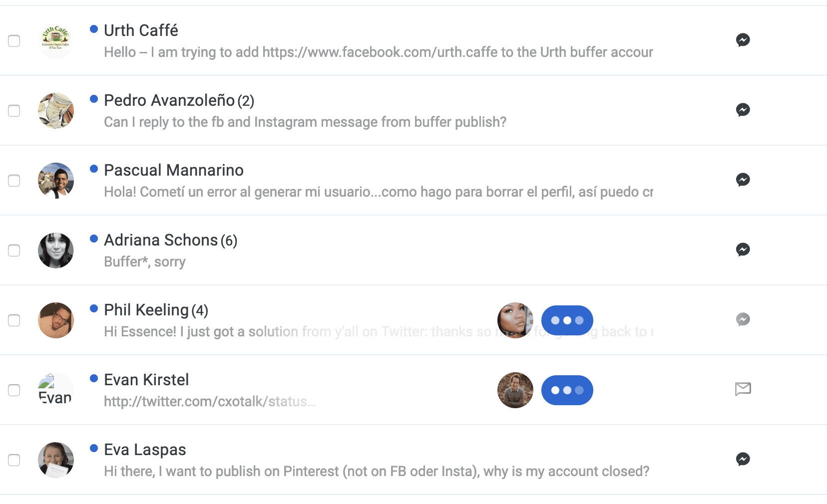Click Urth Caffé's profile picture
Image resolution: width=827 pixels, height=504 pixels.
pyautogui.click(x=55, y=41)
